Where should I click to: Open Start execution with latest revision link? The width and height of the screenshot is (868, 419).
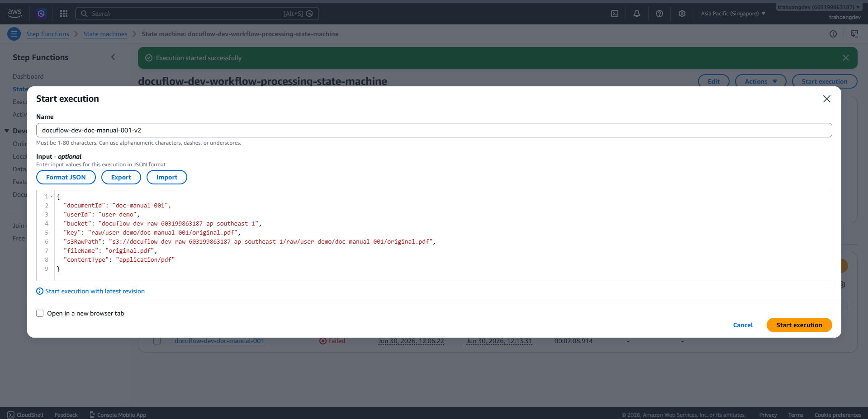[95, 291]
